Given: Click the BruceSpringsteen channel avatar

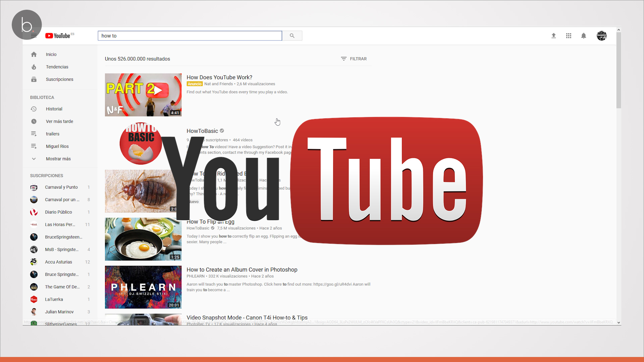Looking at the screenshot, I should point(34,237).
